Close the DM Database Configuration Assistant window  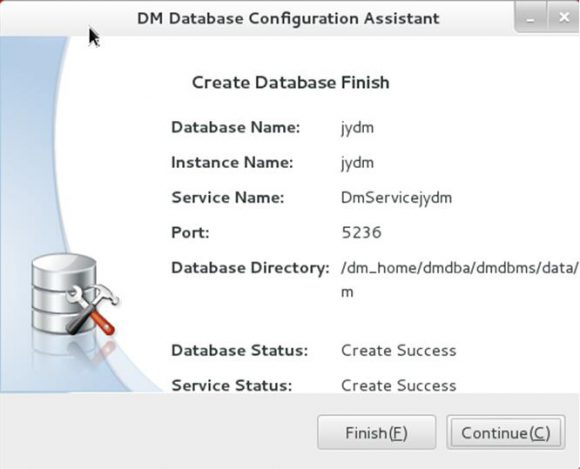coord(564,18)
